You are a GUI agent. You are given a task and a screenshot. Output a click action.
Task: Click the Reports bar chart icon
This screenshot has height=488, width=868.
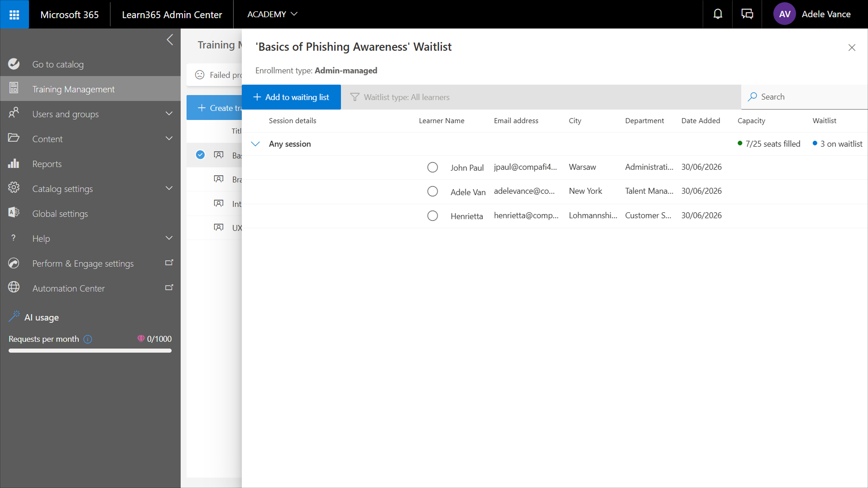[14, 163]
